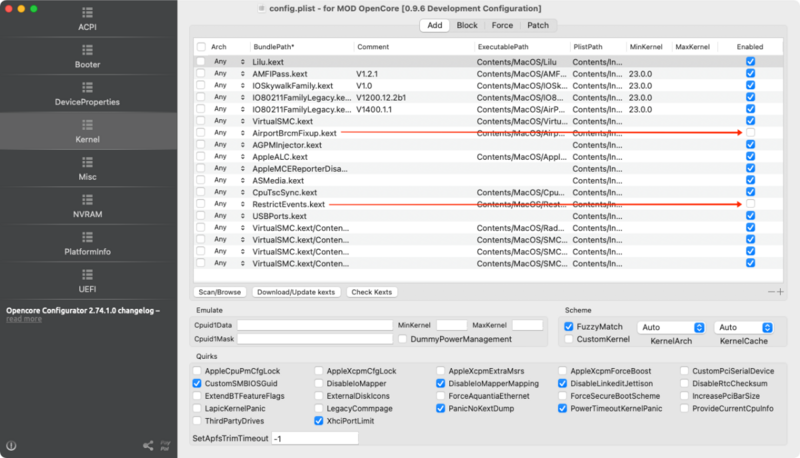800x458 pixels.
Task: Click the share icon in sidebar footer
Action: point(148,446)
